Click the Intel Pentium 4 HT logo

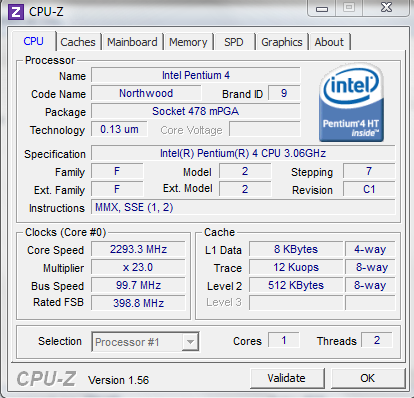point(351,103)
